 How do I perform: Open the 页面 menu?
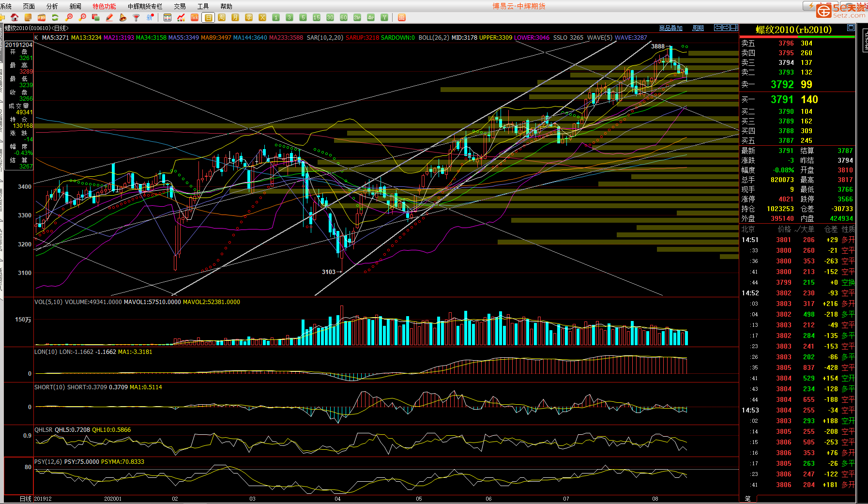pos(29,6)
